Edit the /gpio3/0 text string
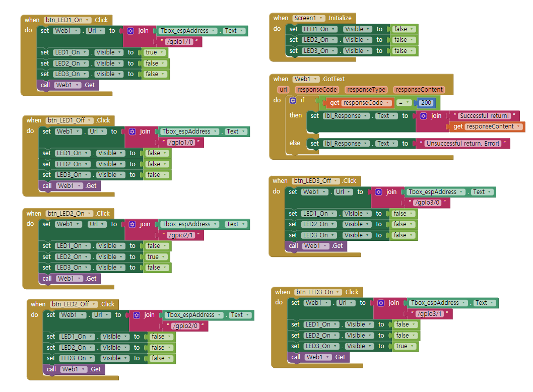 tap(428, 203)
